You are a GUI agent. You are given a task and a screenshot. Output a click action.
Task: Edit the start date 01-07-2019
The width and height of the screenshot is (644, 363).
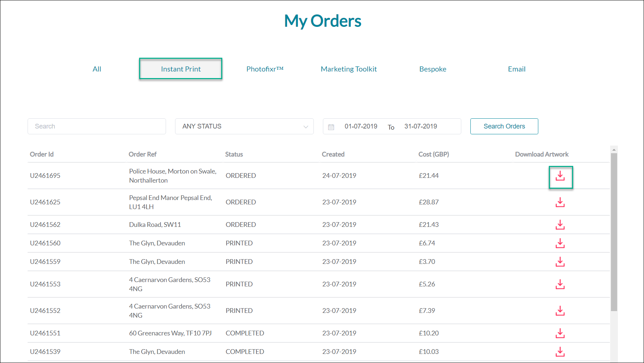coord(361,126)
